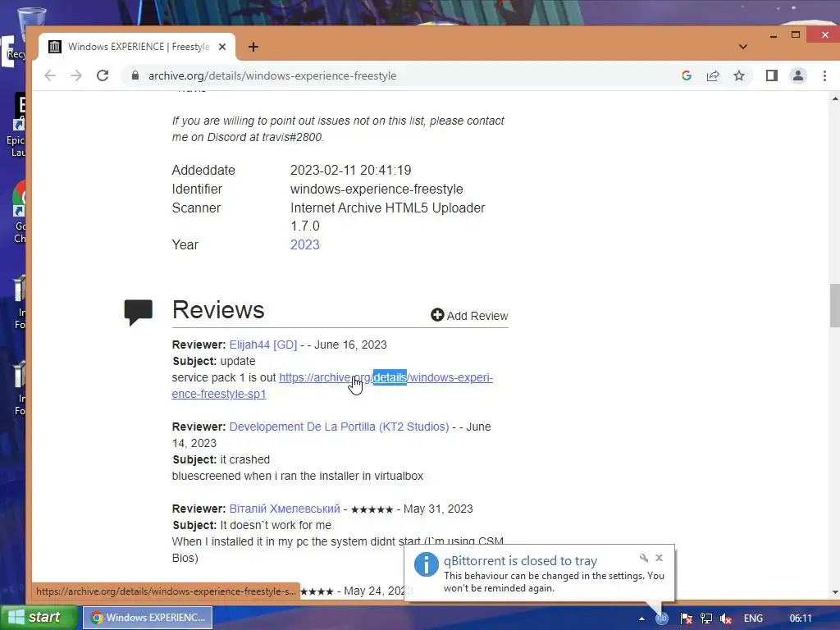Open the Chrome three-dot menu
This screenshot has width=840, height=630.
click(824, 75)
